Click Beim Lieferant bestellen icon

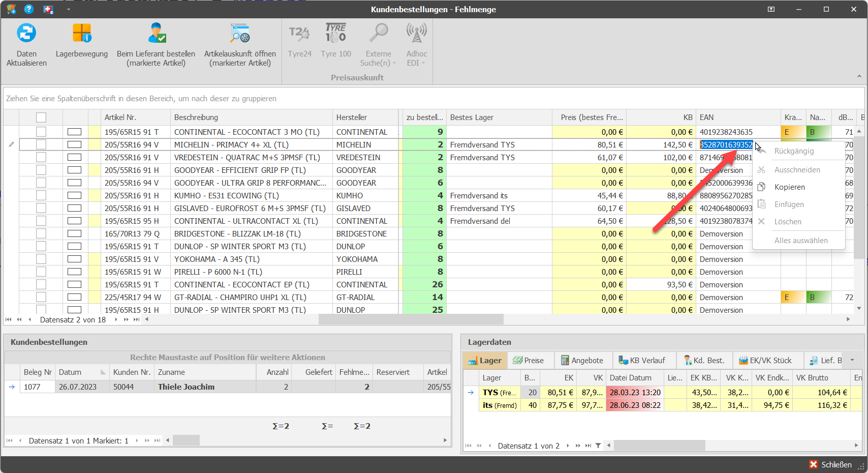[x=157, y=33]
